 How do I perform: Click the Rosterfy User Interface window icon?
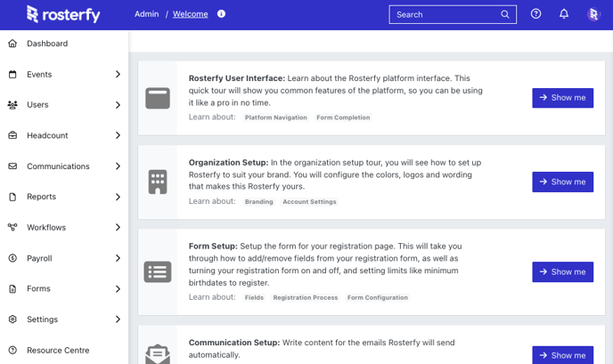158,98
